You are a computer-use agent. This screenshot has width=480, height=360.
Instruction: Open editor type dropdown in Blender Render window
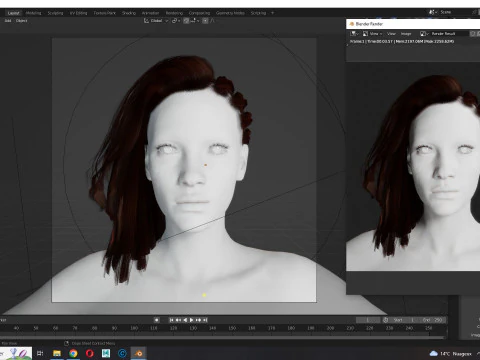tap(354, 34)
